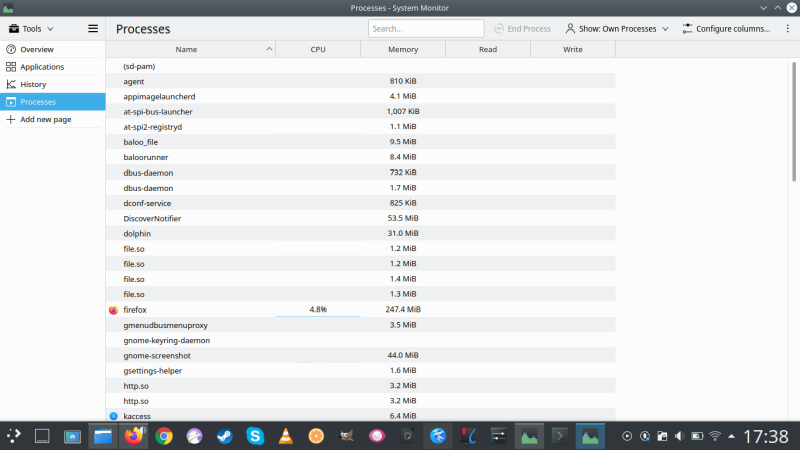Click the Write column header

[x=572, y=49]
